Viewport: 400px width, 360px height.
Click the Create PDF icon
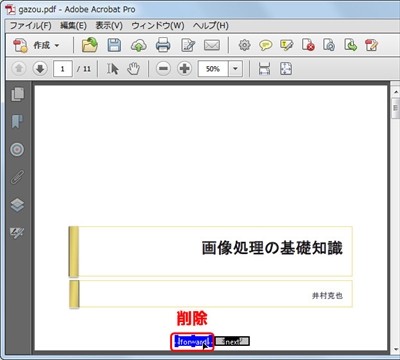click(x=20, y=45)
